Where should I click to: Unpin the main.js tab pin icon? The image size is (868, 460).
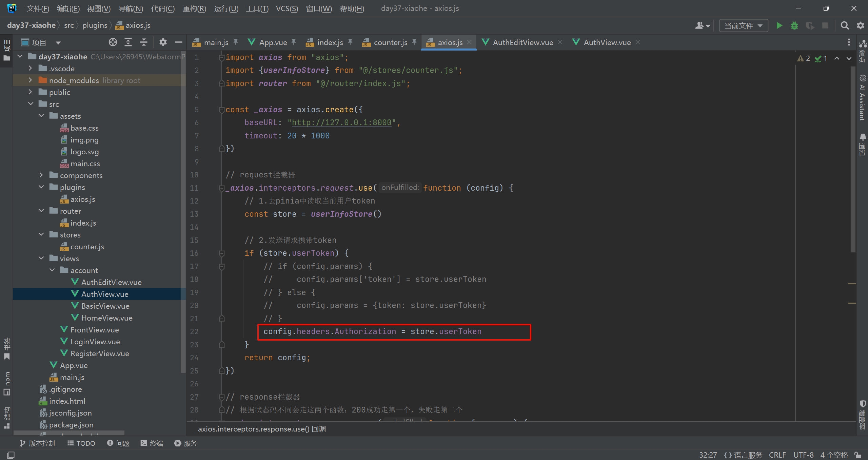235,42
